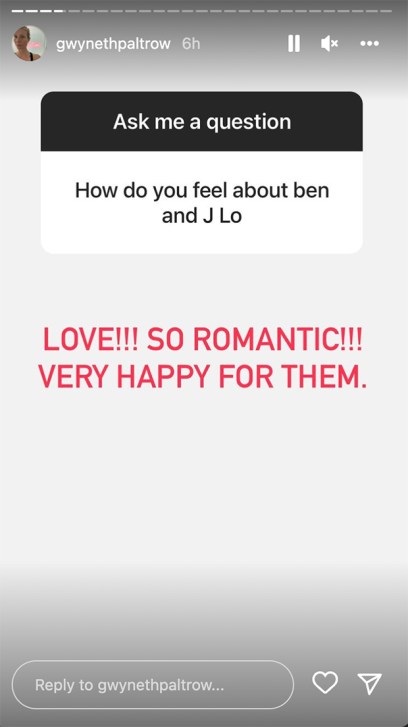Share story using paper plane icon
The height and width of the screenshot is (727, 408).
pos(370,683)
